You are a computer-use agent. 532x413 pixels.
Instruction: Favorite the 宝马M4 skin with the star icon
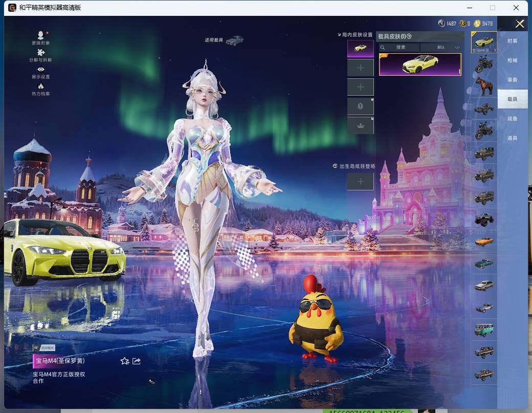click(125, 361)
